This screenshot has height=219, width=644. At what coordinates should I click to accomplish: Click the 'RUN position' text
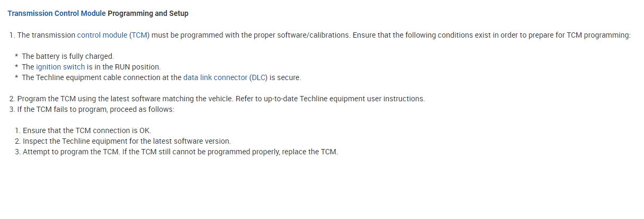138,67
